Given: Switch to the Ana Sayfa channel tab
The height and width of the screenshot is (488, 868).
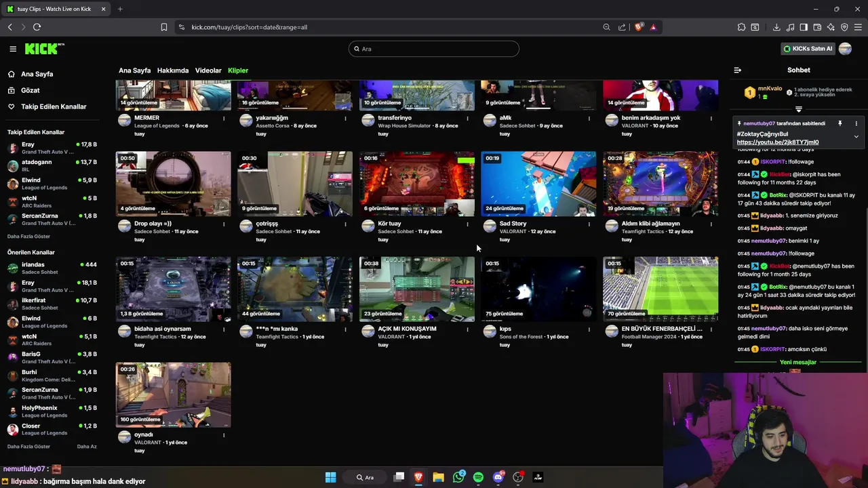Looking at the screenshot, I should point(134,70).
